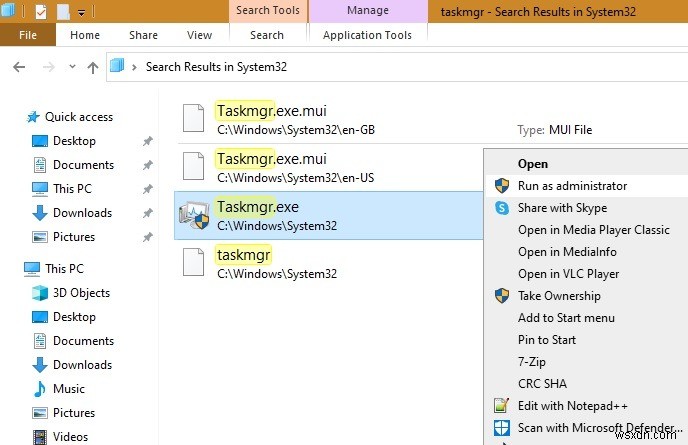Open Downloads under This PC

pos(82,365)
